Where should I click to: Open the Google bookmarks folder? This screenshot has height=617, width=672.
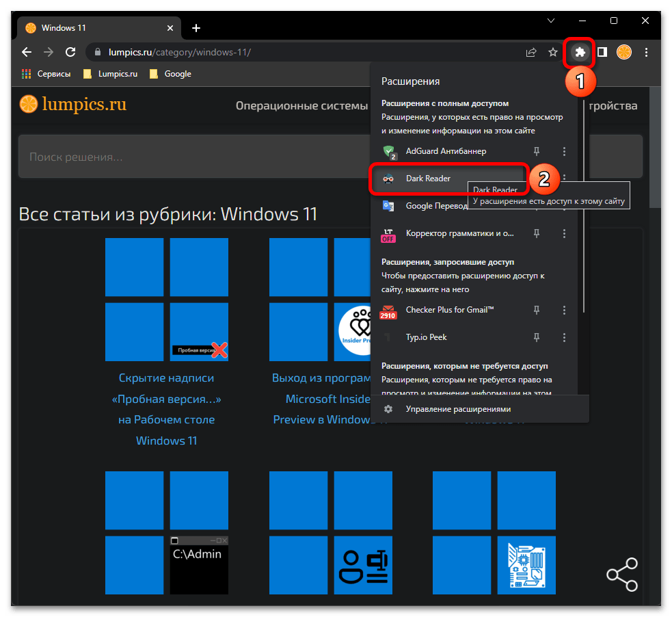[171, 74]
